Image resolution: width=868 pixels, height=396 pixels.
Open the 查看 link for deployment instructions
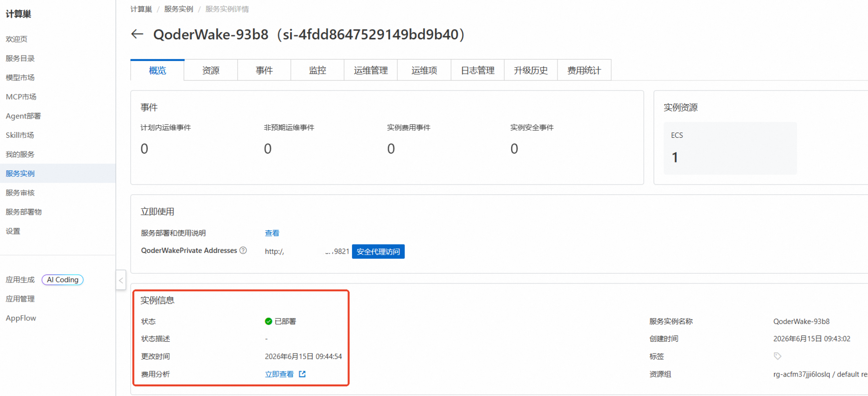(x=272, y=233)
